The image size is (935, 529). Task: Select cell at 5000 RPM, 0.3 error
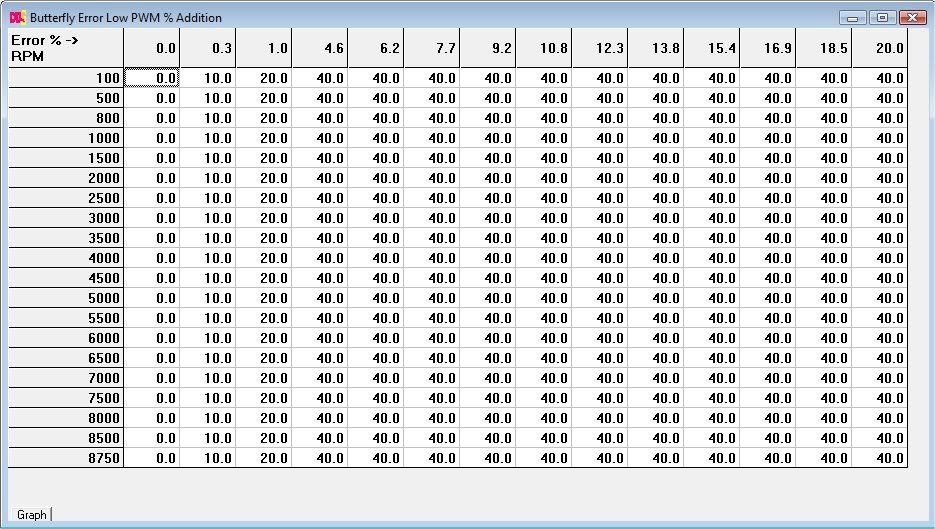[208, 298]
